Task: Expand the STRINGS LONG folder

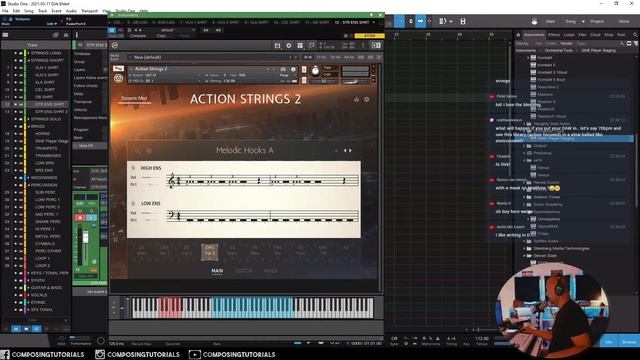Action: point(29,53)
